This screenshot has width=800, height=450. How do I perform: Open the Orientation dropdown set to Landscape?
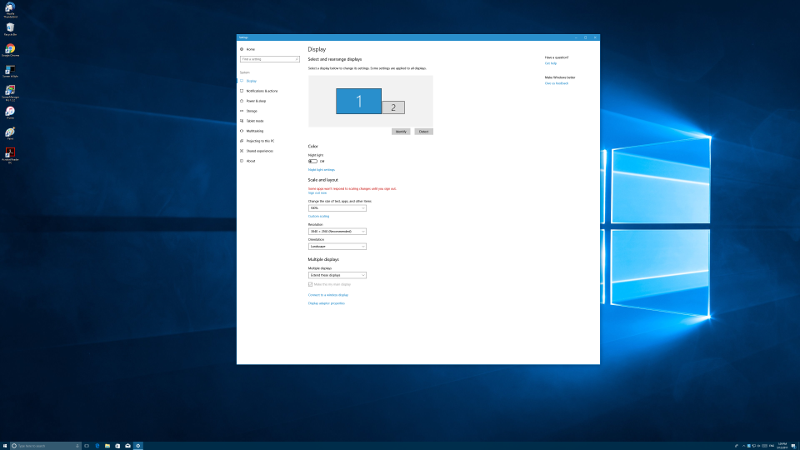pyautogui.click(x=337, y=246)
